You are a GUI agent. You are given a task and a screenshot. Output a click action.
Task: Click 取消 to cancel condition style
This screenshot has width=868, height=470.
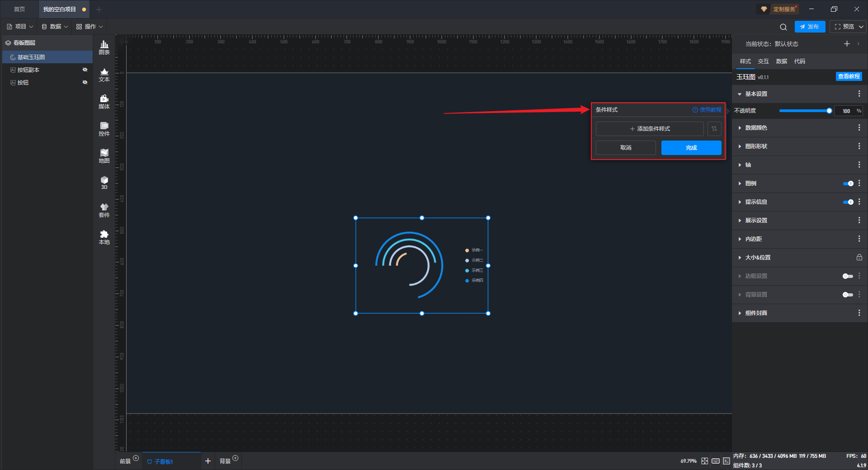(626, 148)
